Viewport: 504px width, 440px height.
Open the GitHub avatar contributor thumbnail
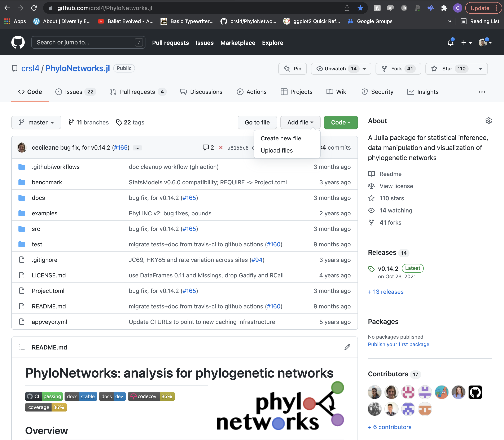(x=475, y=392)
